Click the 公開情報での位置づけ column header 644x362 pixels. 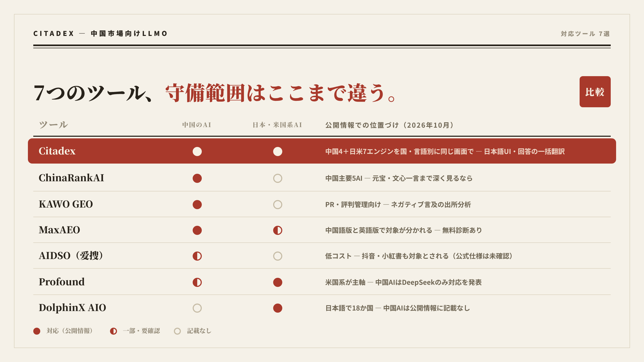coord(390,125)
